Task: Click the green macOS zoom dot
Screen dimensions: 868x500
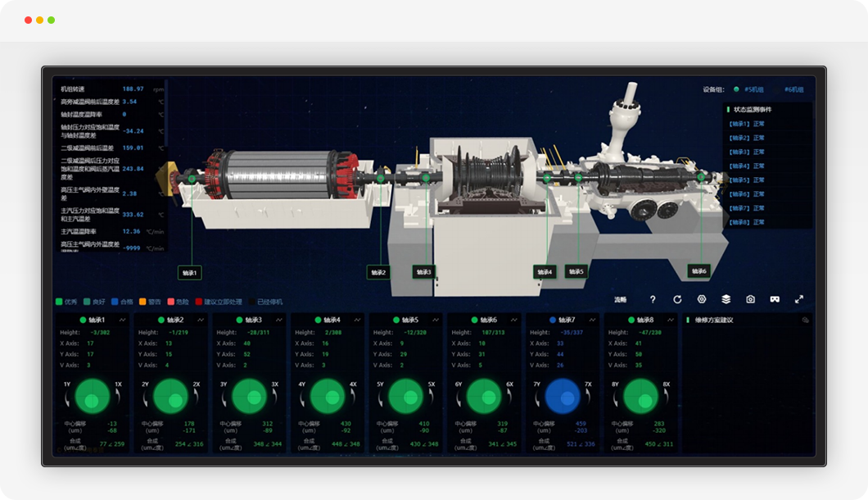Action: click(52, 20)
